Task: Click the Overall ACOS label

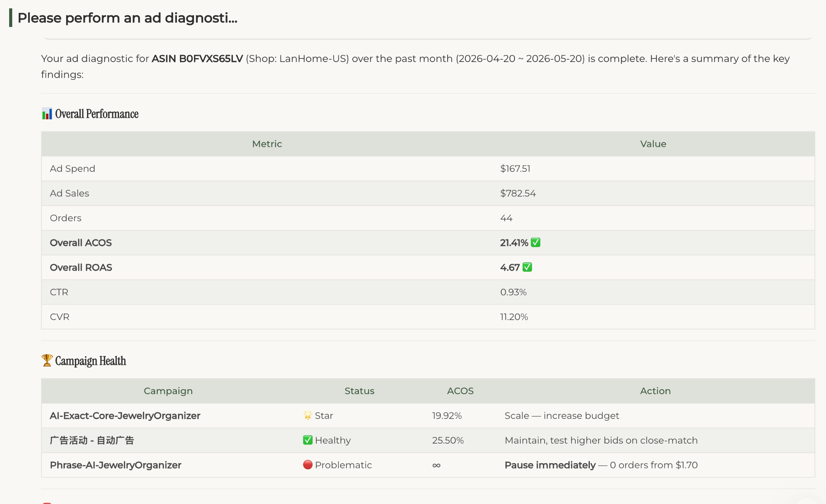Action: 81,243
